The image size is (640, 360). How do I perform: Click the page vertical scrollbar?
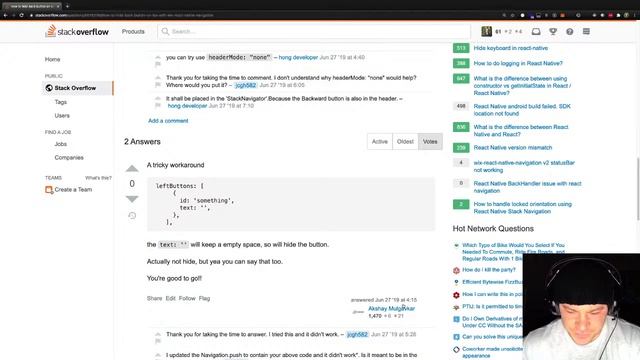coord(638,189)
